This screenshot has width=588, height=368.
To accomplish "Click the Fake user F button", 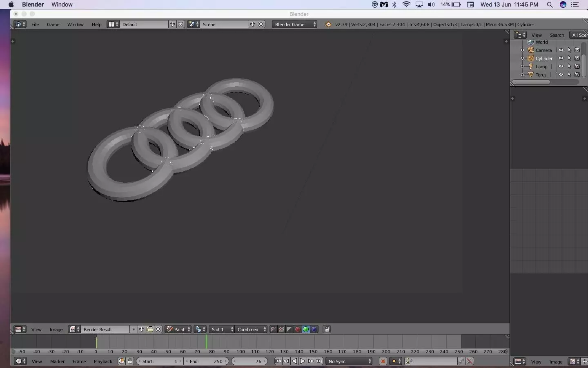I will [133, 329].
